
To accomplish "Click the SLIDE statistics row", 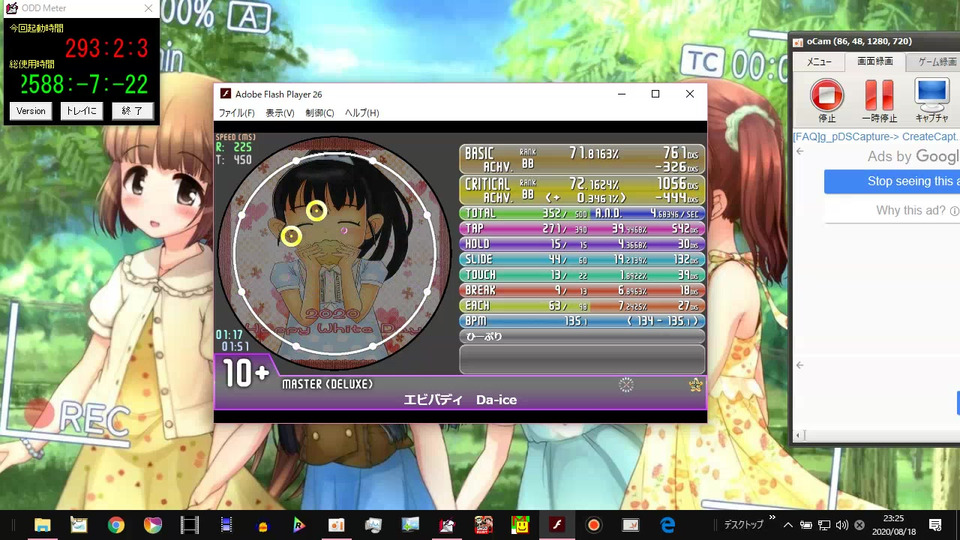I will point(582,260).
